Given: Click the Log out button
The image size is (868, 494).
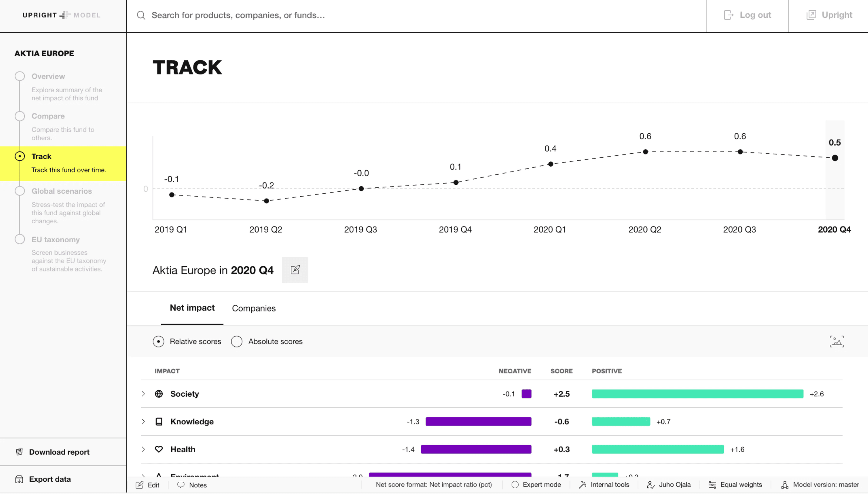Looking at the screenshot, I should click(748, 15).
